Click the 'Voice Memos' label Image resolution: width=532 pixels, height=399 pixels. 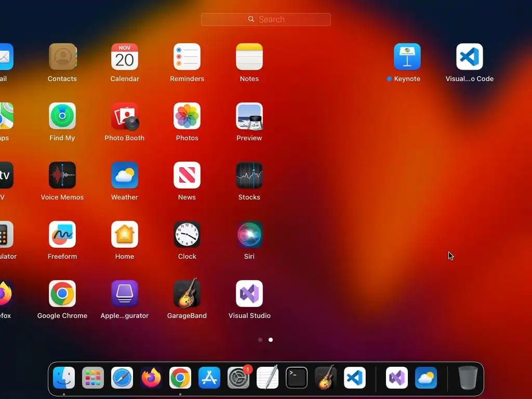pos(62,197)
